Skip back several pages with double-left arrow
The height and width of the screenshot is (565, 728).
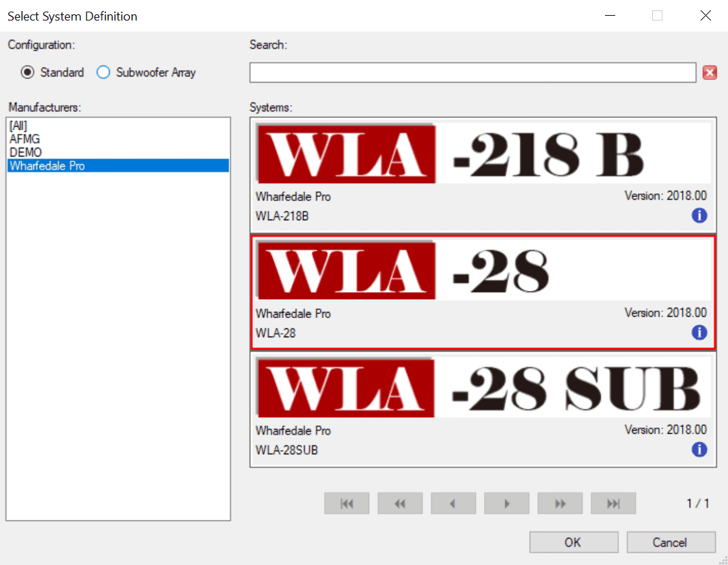click(x=400, y=503)
